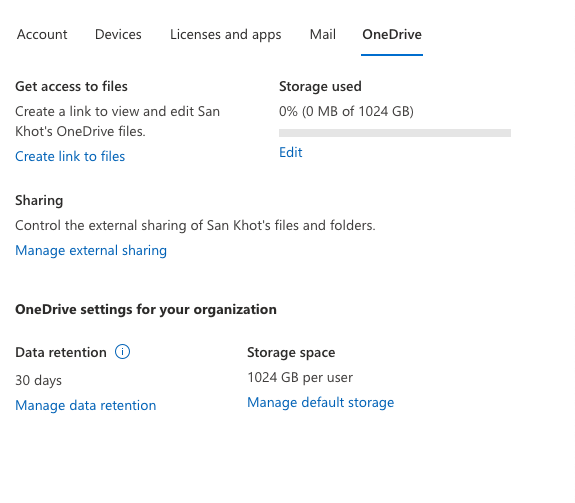Click the Sharing section heading
The height and width of the screenshot is (503, 575).
[39, 201]
